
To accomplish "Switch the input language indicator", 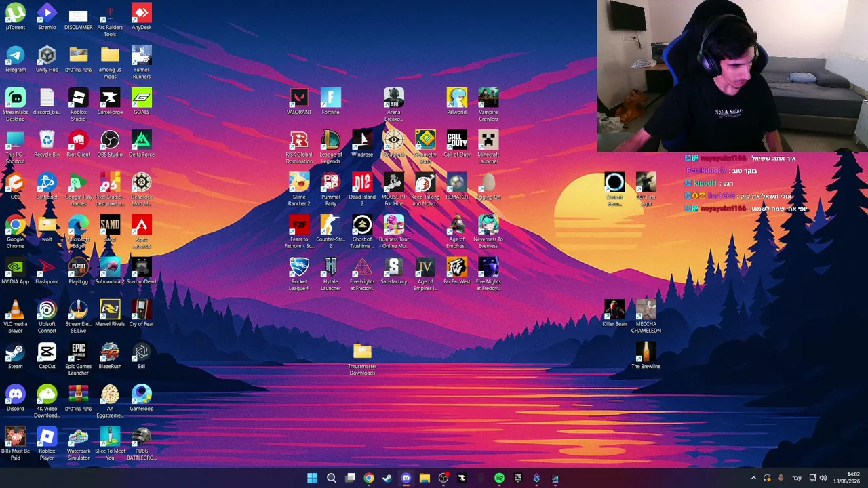I will [x=797, y=478].
